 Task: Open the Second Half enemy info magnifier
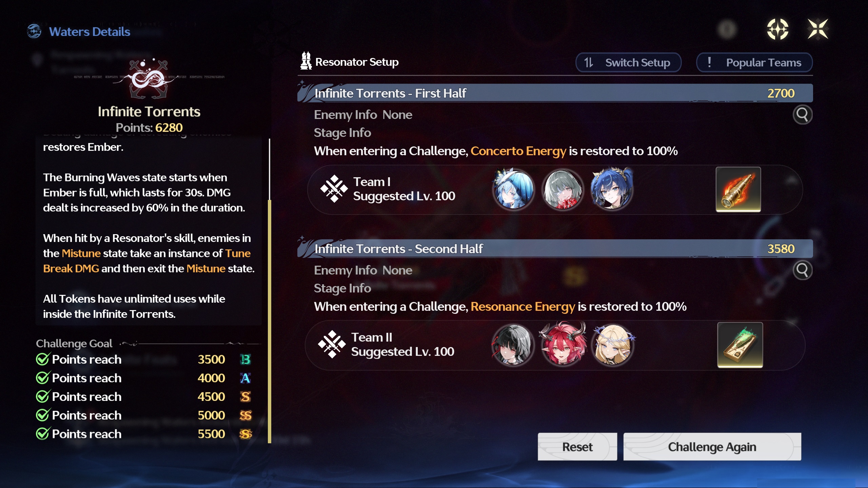[x=802, y=270]
